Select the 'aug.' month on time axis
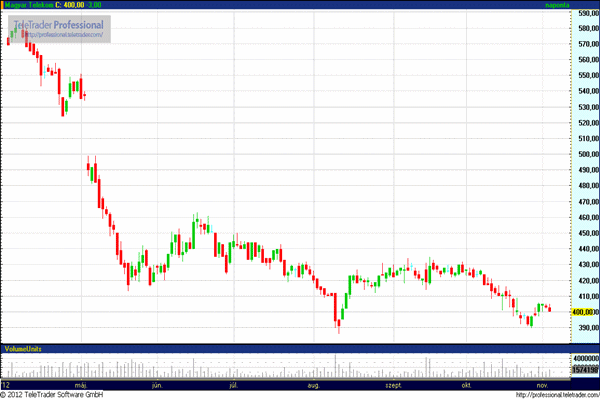This screenshot has width=600, height=400. (314, 383)
